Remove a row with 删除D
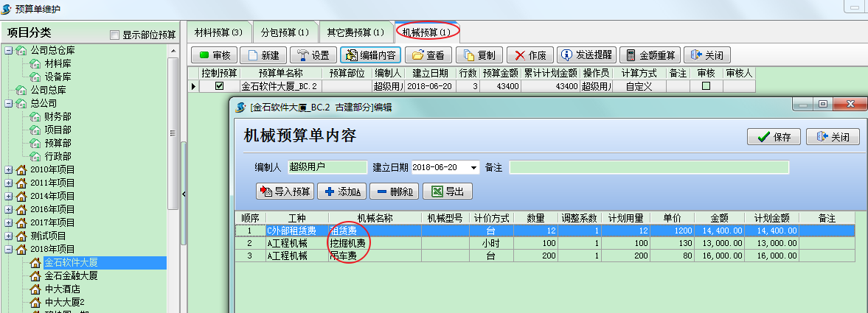Screen dimensions: 868x313 [394, 191]
